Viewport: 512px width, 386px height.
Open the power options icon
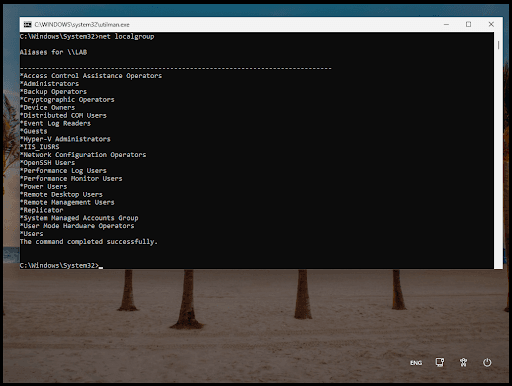click(487, 362)
